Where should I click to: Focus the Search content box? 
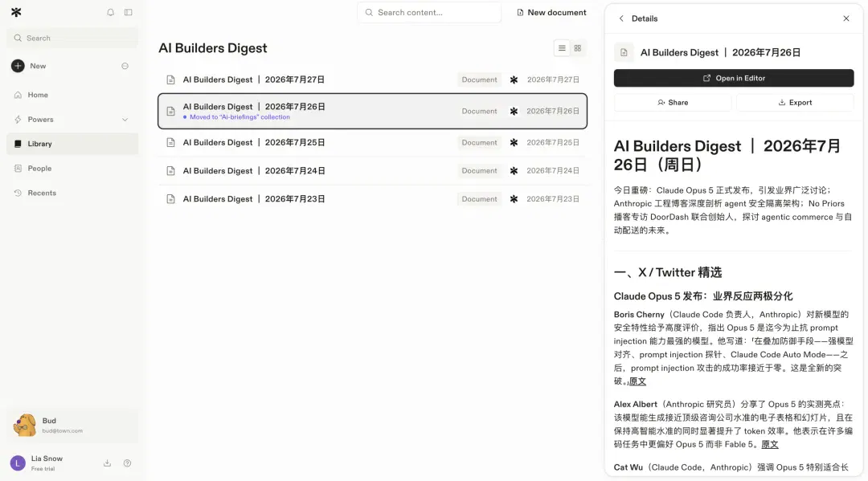pyautogui.click(x=429, y=12)
